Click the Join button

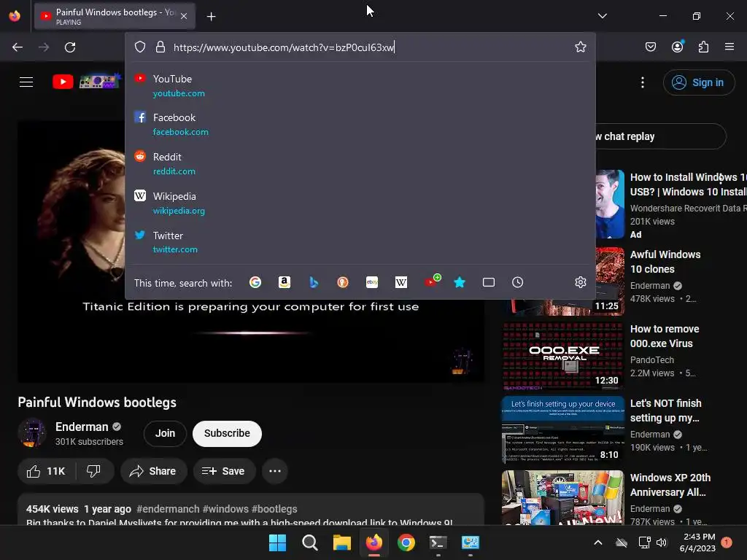[165, 433]
